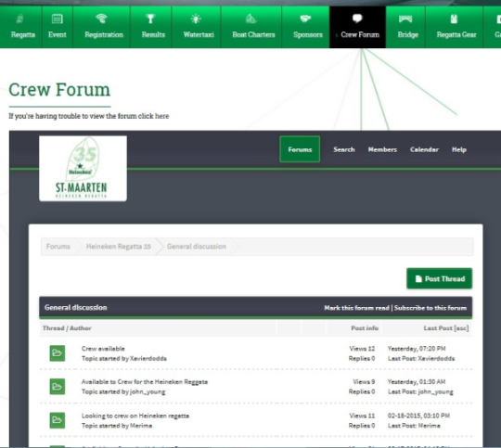Viewport: 501px width, 448px height.
Task: Select the Results trophy icon
Action: (150, 19)
